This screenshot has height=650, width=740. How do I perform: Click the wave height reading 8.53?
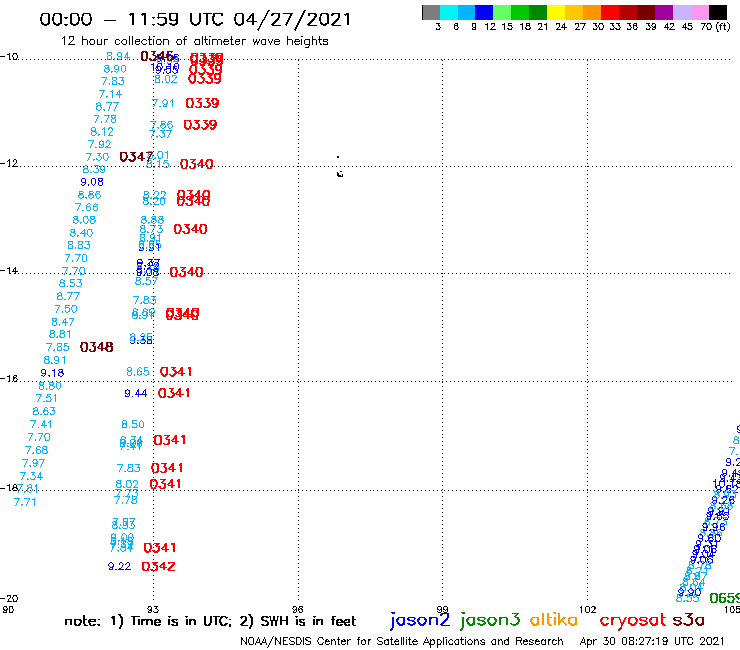coord(71,283)
